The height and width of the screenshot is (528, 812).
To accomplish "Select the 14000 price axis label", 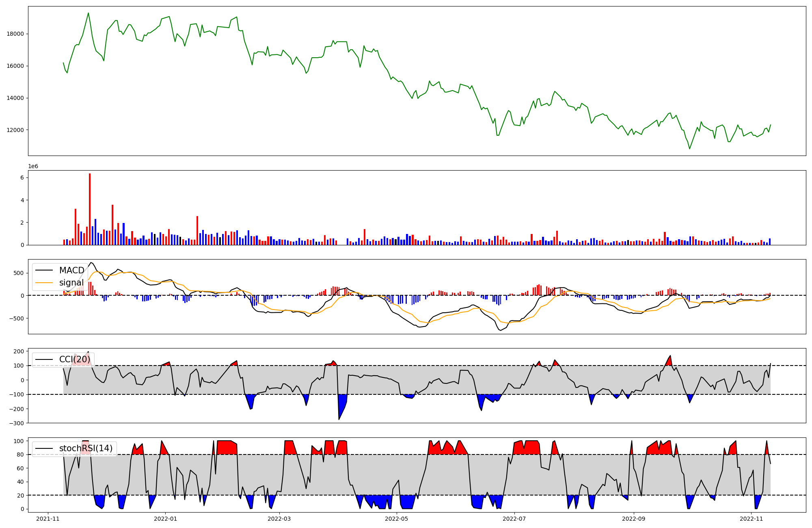I will (15, 98).
